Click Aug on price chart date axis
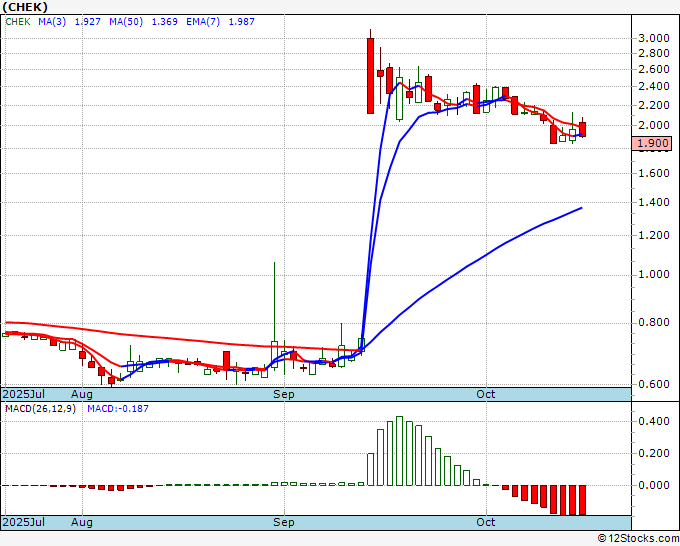This screenshot has height=546, width=680. (x=82, y=394)
